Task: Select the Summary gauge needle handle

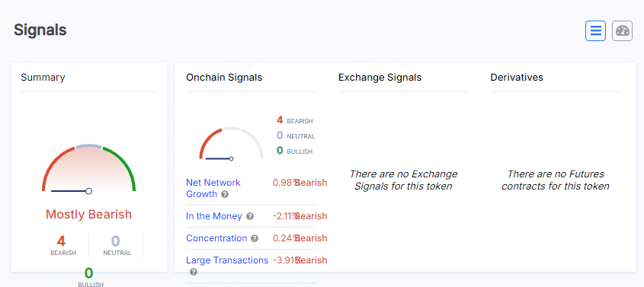Action: [88, 191]
